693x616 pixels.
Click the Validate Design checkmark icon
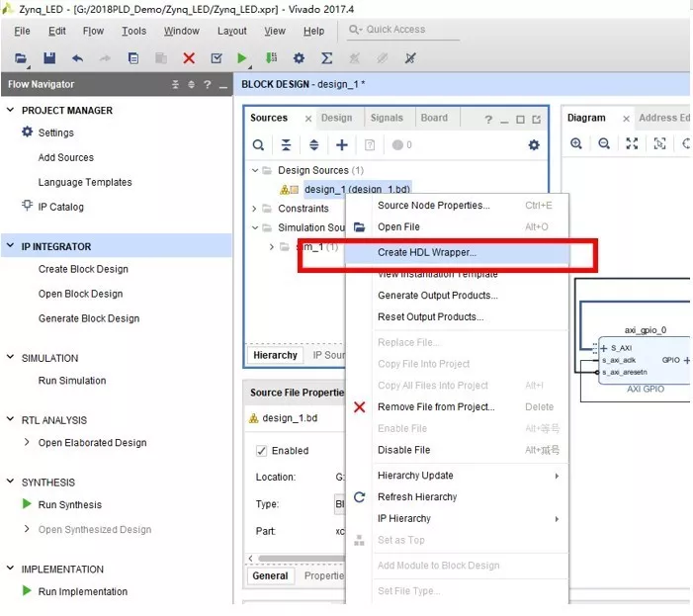tap(217, 58)
